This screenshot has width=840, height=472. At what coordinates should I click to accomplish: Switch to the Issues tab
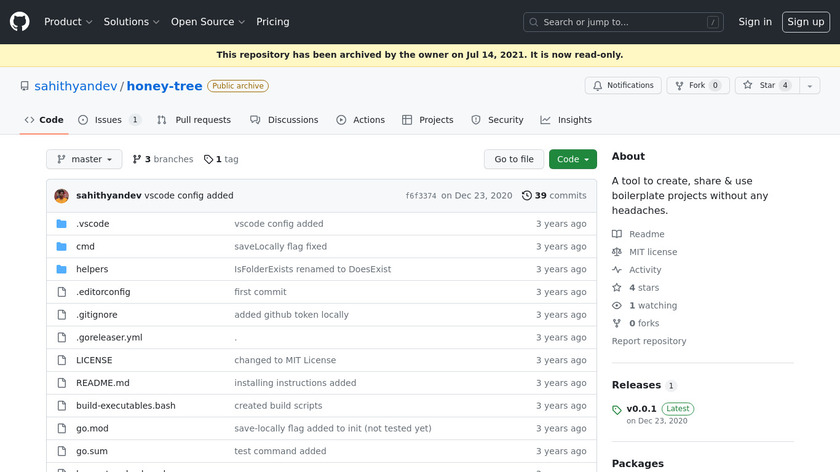[109, 120]
